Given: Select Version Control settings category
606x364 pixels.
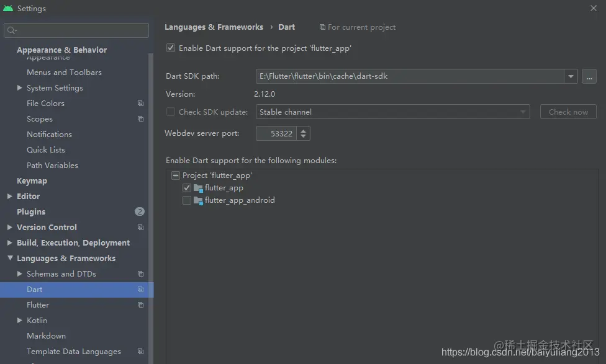Looking at the screenshot, I should pyautogui.click(x=47, y=228).
